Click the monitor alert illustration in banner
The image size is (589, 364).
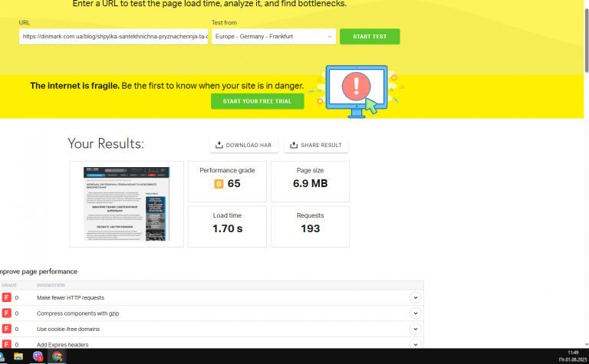pos(357,91)
